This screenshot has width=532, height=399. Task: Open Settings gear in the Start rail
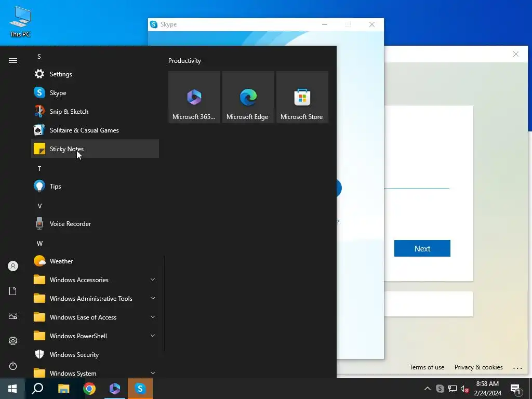pos(13,341)
